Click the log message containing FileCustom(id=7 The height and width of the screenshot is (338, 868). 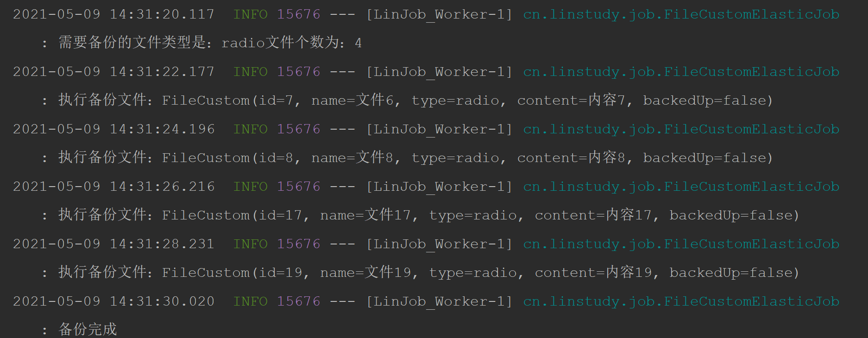pyautogui.click(x=415, y=100)
